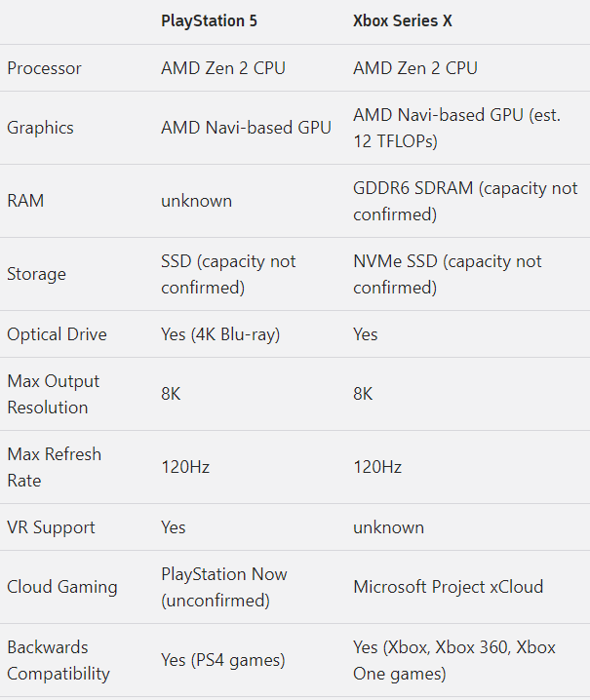This screenshot has width=590, height=700.
Task: Select the NVMe SSD storage cell
Action: click(447, 274)
